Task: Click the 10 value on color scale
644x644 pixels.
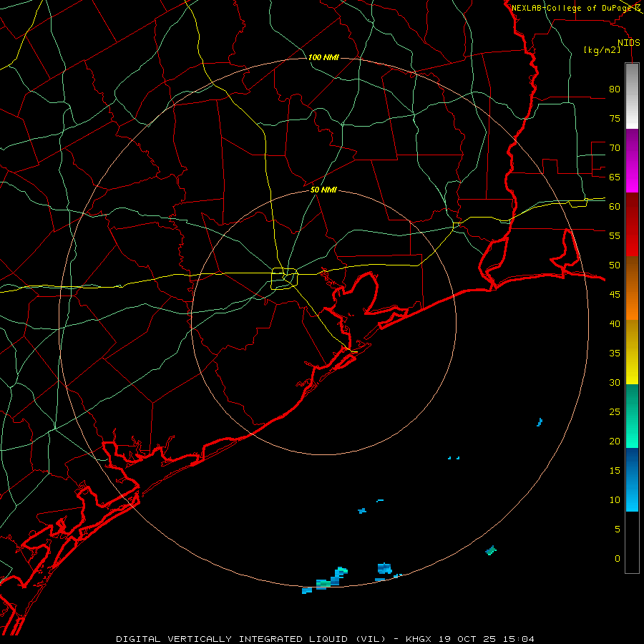Action: [x=615, y=500]
